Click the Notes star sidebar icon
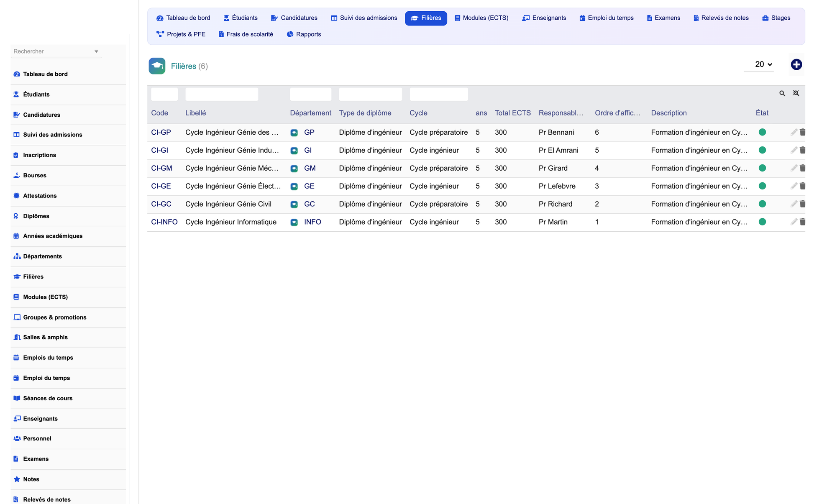Viewport: 814px width, 504px height. pos(16,479)
